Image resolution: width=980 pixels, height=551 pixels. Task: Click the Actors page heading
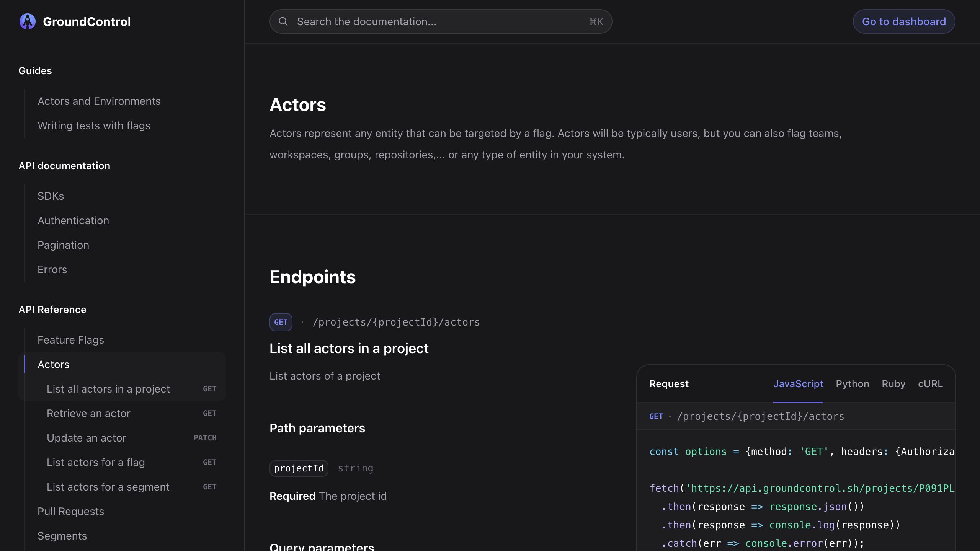pyautogui.click(x=297, y=104)
